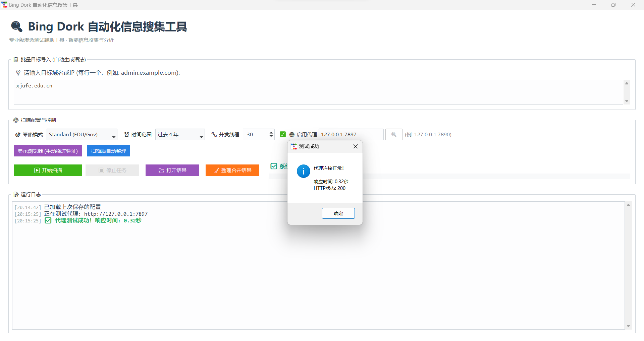Viewport: 644px width, 341px height.
Task: Click the log panel scrollbar down arrow
Action: coord(629,326)
